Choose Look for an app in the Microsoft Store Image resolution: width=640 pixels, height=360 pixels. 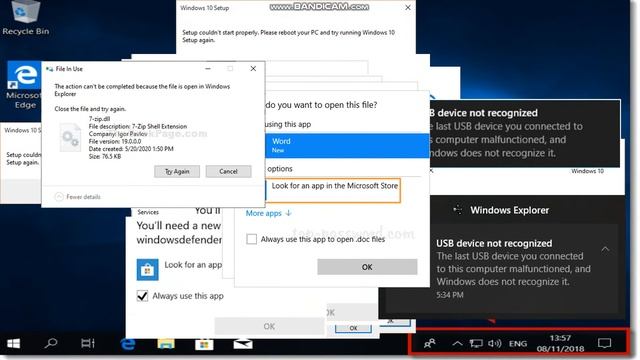pos(333,190)
